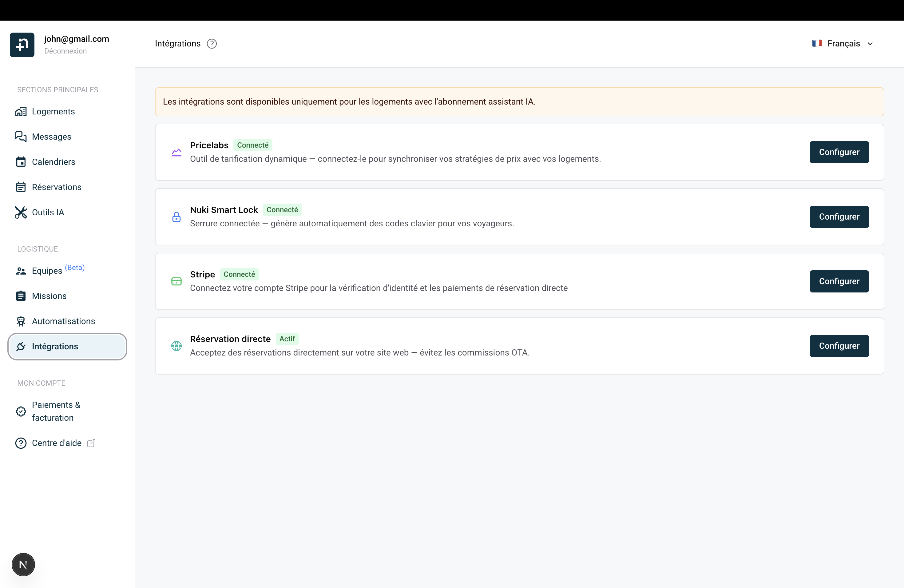The height and width of the screenshot is (588, 904).
Task: Select the active Intégrations menu item
Action: pyautogui.click(x=67, y=346)
